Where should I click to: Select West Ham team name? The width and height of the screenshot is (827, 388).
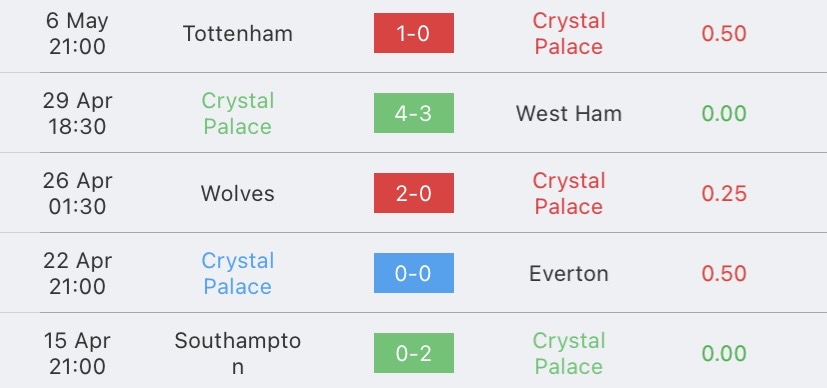pos(569,114)
